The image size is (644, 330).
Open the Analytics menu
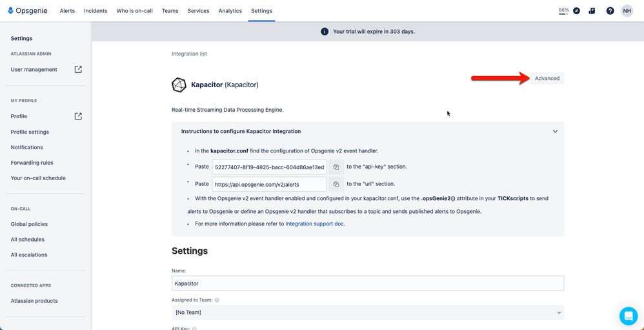[230, 11]
